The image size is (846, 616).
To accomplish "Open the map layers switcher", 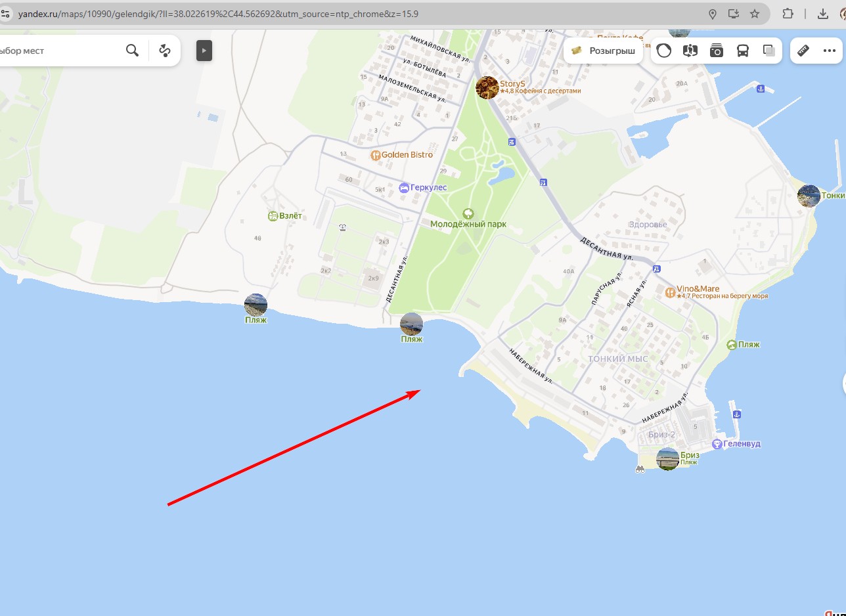I will point(768,51).
